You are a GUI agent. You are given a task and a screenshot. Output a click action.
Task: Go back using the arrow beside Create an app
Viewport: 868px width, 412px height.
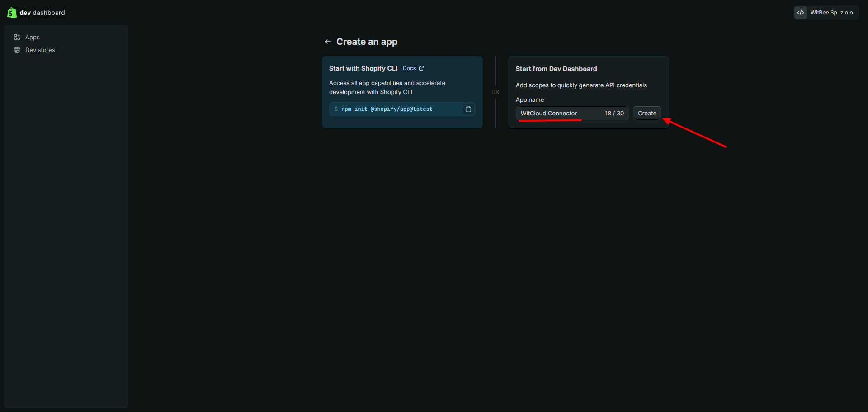point(328,42)
